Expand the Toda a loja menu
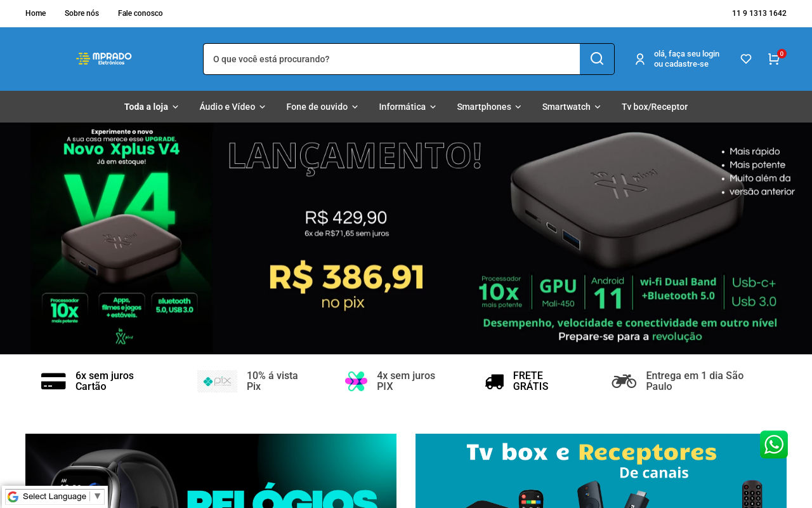Image resolution: width=812 pixels, height=508 pixels. coord(151,107)
